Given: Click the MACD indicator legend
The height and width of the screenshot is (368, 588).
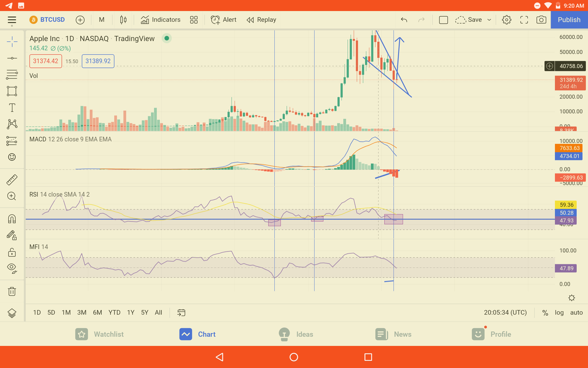Looking at the screenshot, I should [71, 139].
